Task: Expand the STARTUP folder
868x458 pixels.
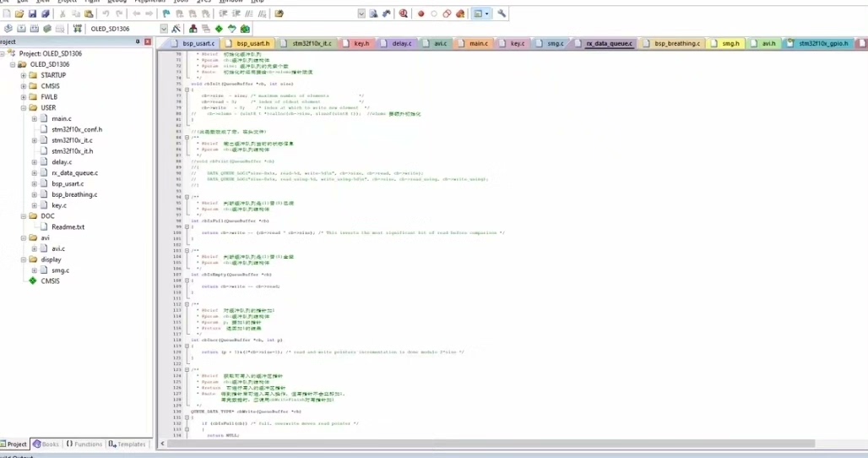Action: coord(24,75)
